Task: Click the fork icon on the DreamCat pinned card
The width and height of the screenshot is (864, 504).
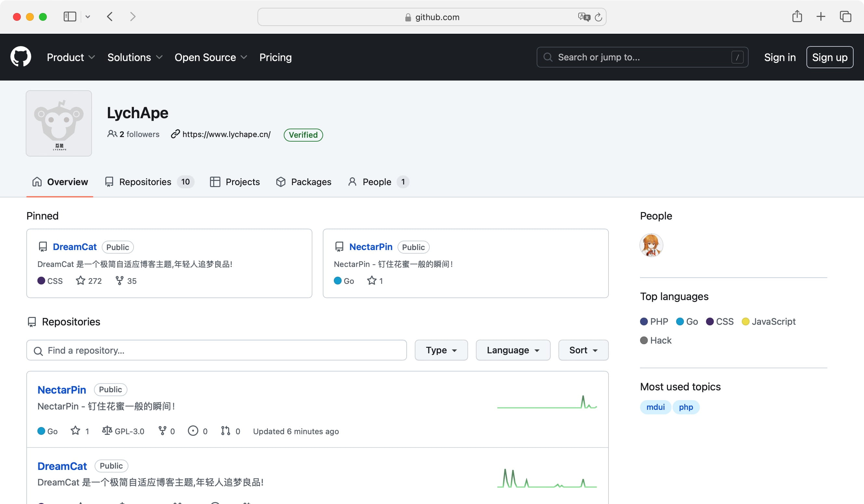Action: [119, 281]
